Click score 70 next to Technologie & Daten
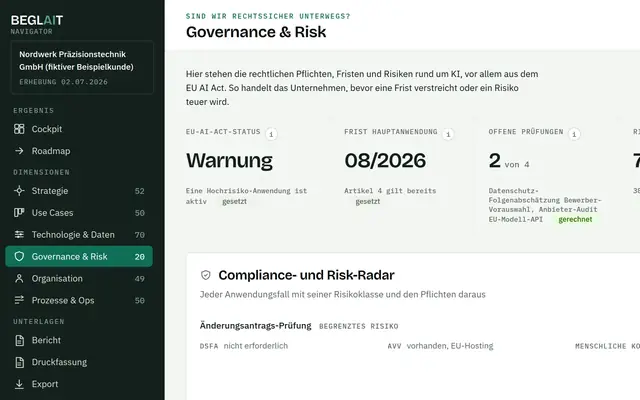Image resolution: width=640 pixels, height=400 pixels. (x=140, y=235)
